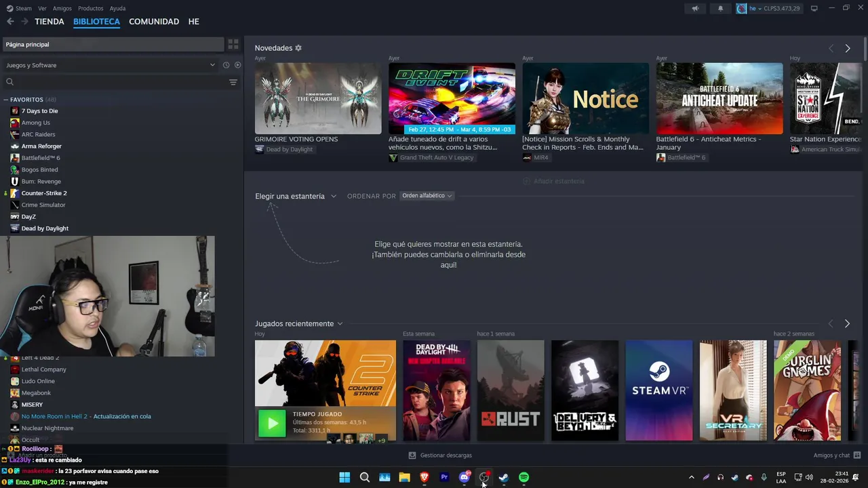This screenshot has width=868, height=488.
Task: Open the Ayuda menu
Action: tap(117, 8)
